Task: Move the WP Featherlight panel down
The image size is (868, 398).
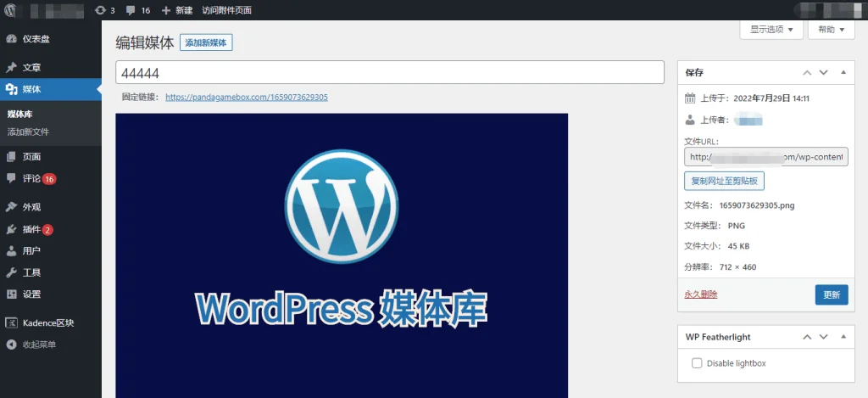Action: click(x=824, y=337)
